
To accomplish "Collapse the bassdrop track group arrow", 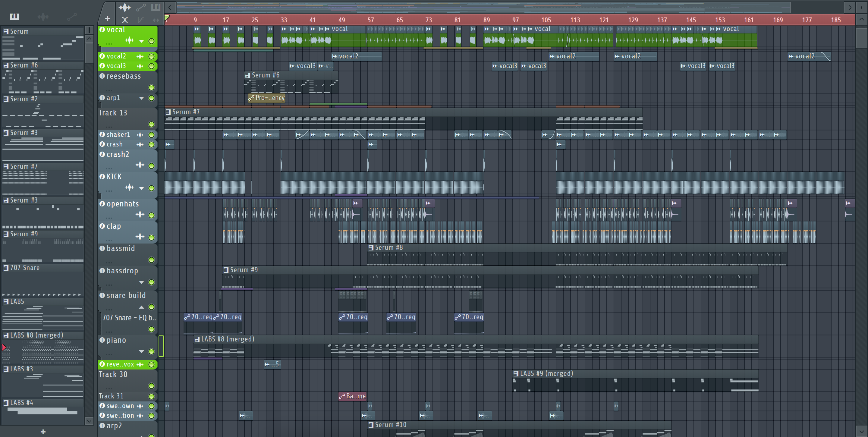I will (142, 282).
